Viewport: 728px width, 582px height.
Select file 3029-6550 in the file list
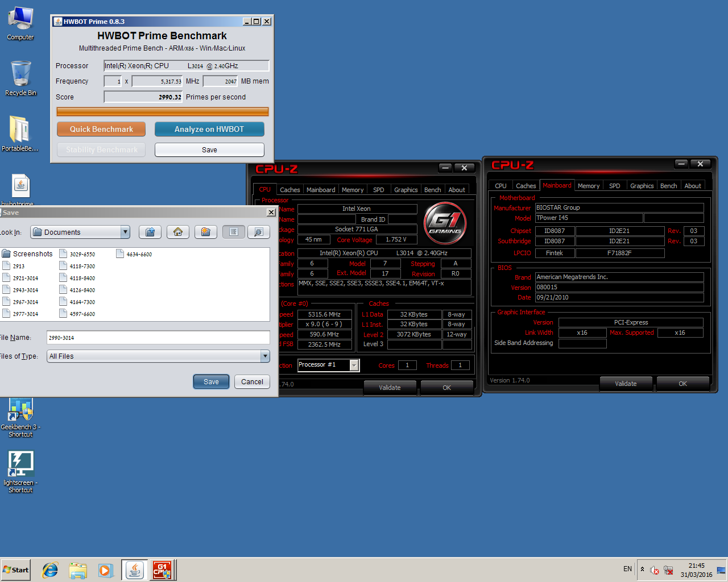[77, 254]
